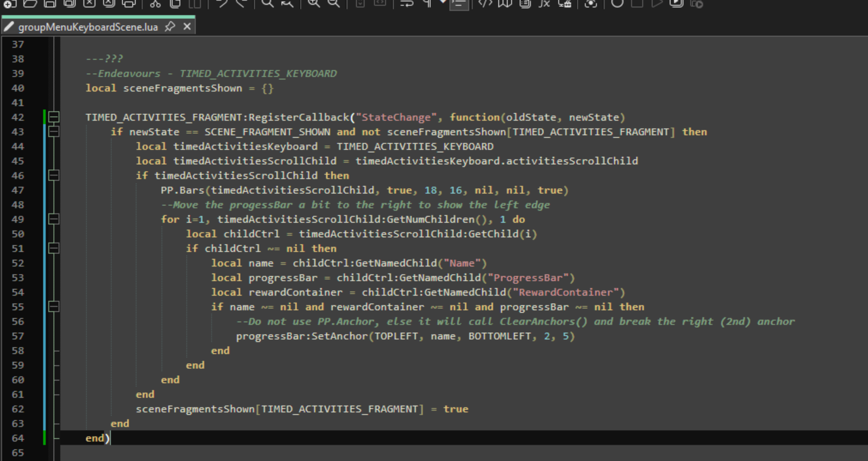
Task: Run a macro multiple times
Action: [x=677, y=3]
